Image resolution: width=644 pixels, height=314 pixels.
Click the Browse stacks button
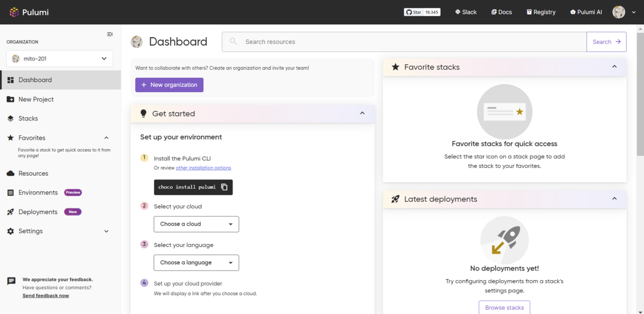(x=504, y=308)
